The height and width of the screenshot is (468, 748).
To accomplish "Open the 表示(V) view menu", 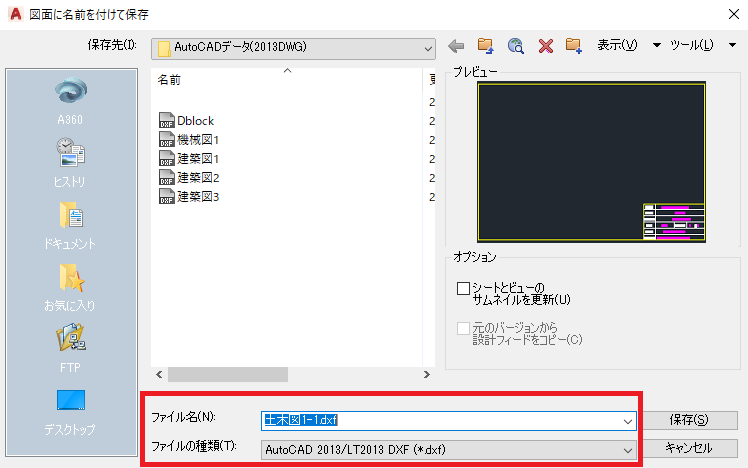I will tap(617, 45).
